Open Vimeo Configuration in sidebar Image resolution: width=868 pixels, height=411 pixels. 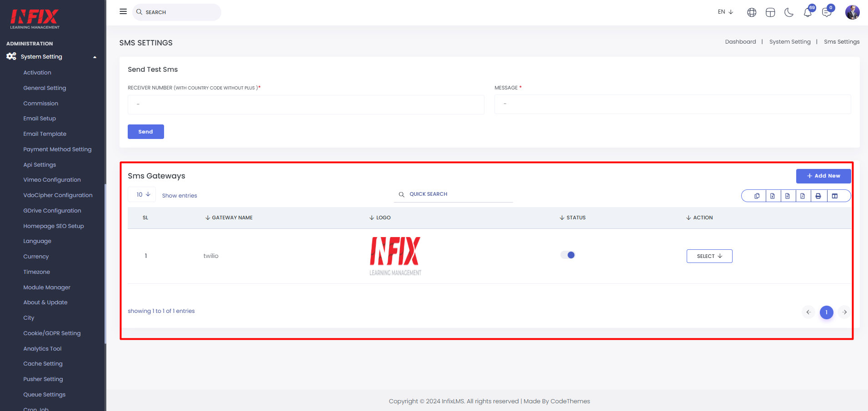pyautogui.click(x=52, y=180)
